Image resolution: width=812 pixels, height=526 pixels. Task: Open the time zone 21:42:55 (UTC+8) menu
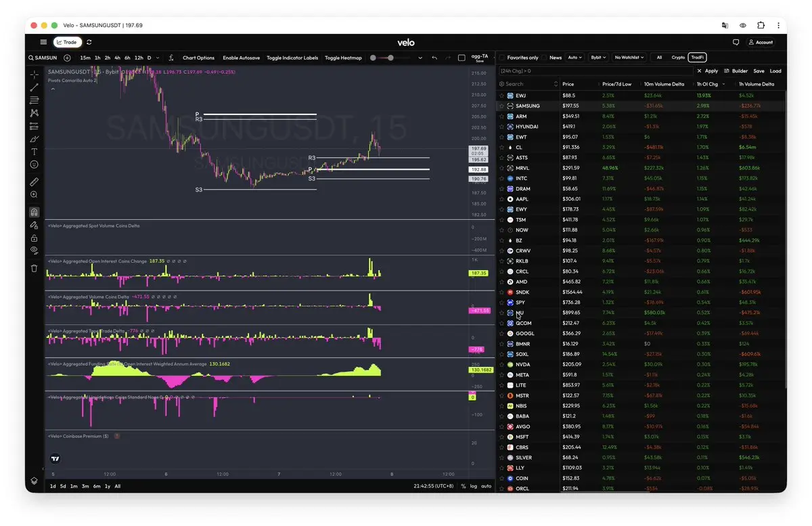(x=434, y=486)
